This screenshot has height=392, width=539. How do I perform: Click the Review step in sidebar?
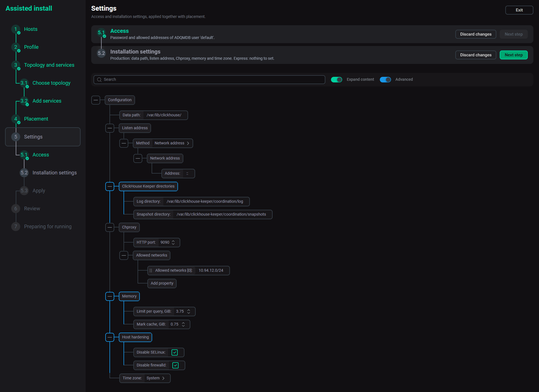[x=32, y=209]
